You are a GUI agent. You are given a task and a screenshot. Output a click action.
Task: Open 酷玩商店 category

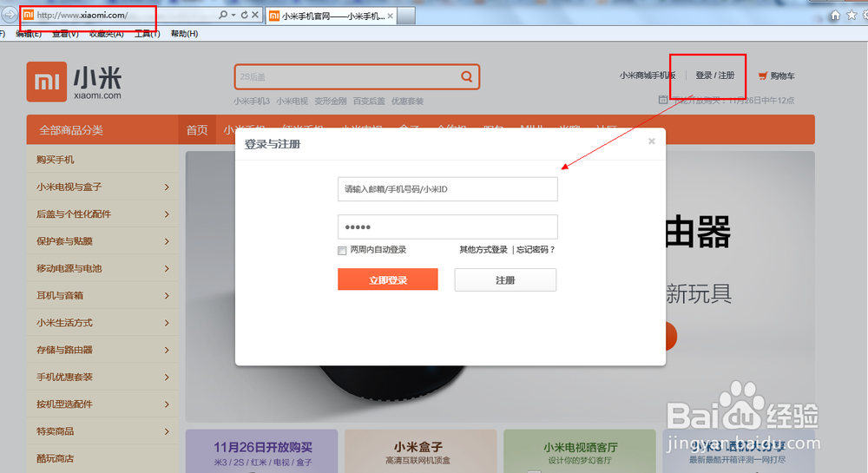click(56, 458)
